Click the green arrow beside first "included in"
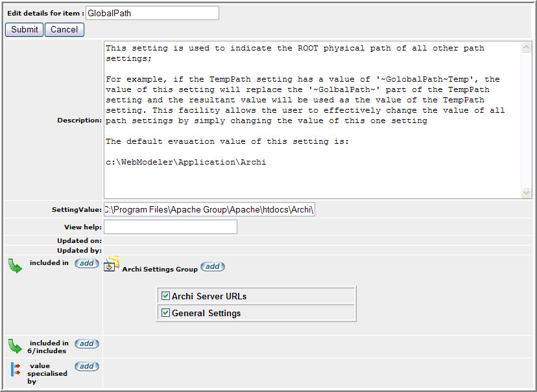Screen dimensions: 537x392 (14, 266)
